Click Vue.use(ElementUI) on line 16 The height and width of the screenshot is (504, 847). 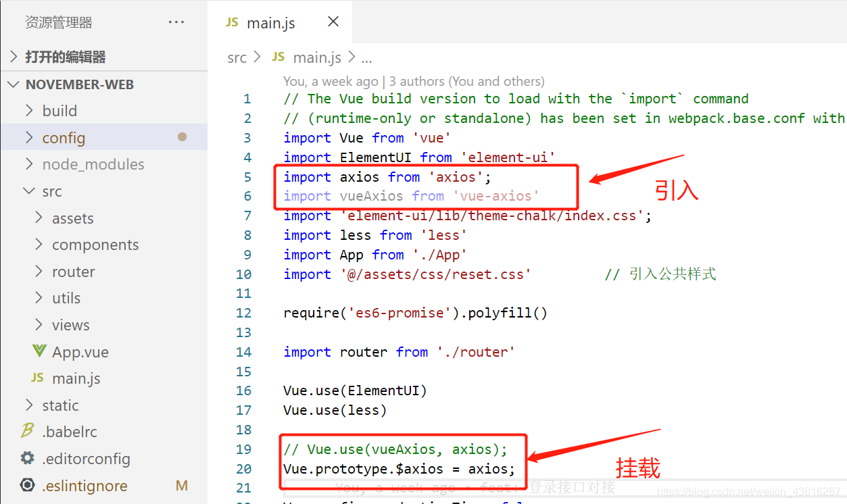(x=356, y=390)
